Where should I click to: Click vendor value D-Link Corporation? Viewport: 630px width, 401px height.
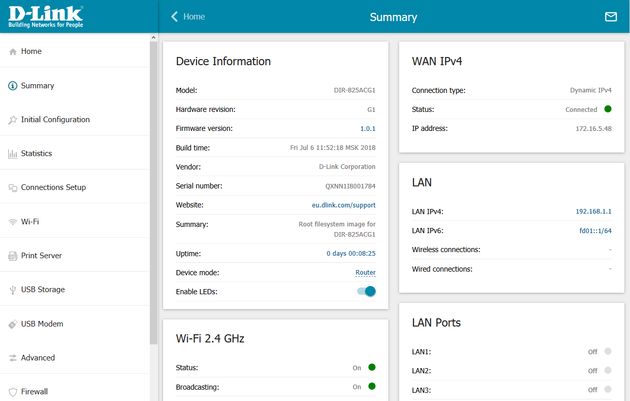[x=347, y=167]
